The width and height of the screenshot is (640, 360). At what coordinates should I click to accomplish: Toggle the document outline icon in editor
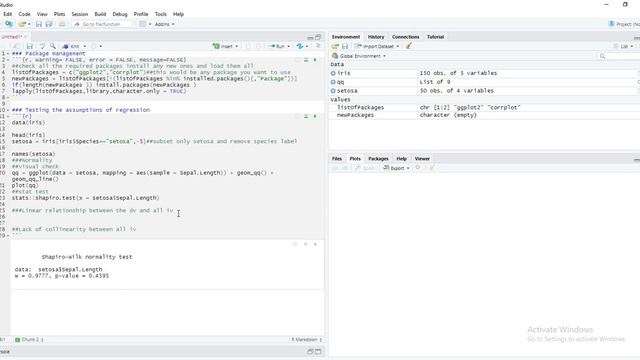[x=318, y=46]
